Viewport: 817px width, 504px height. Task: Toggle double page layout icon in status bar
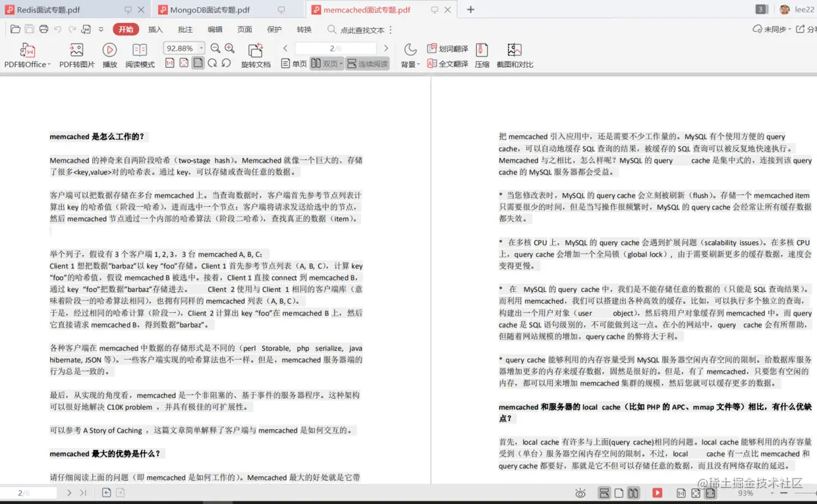tap(633, 493)
